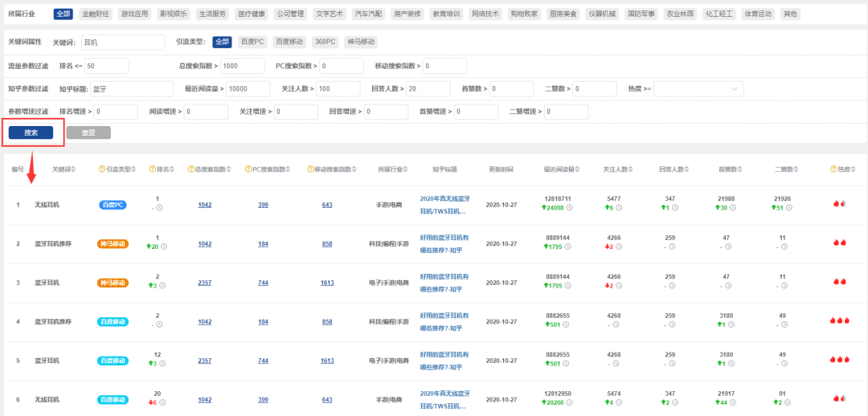This screenshot has width=868, height=416.
Task: Click the history clock icon under row 1 最近阅读量
Action: (570, 208)
